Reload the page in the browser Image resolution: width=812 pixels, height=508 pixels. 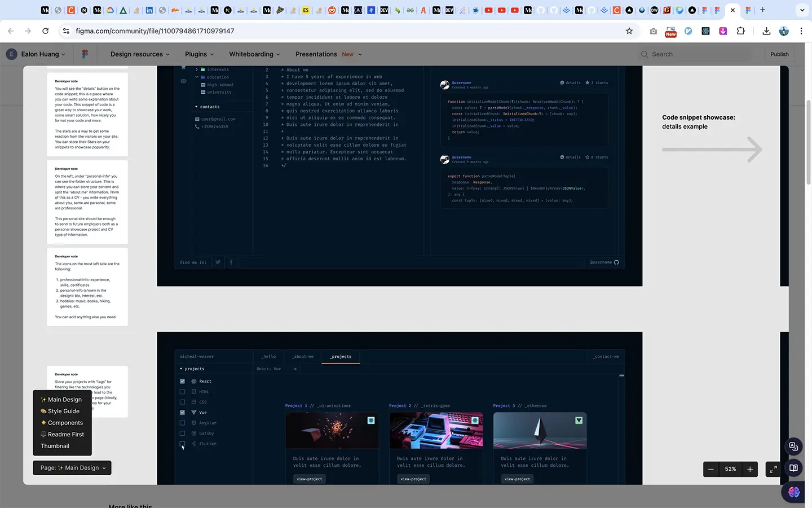46,31
